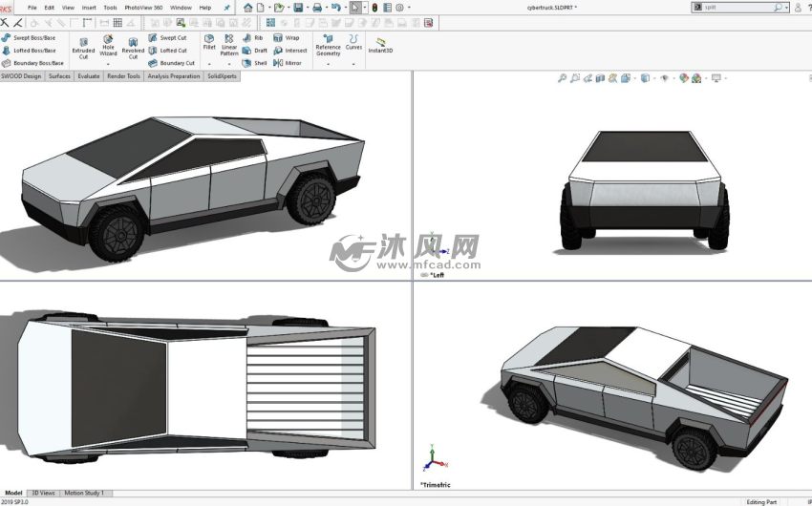
Task: Expand the Reference Geometry dropdown
Action: [328, 64]
